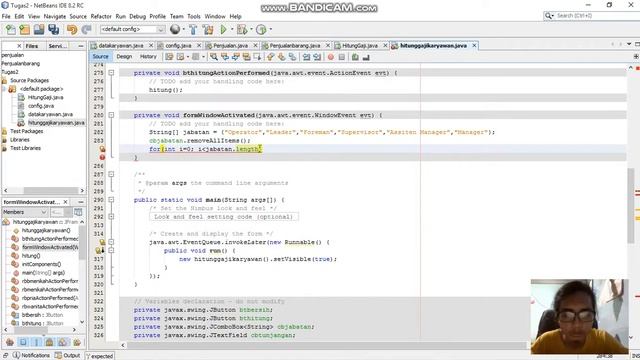Switch to HitungGaji.java tab
The width and height of the screenshot is (640, 360).
360,46
